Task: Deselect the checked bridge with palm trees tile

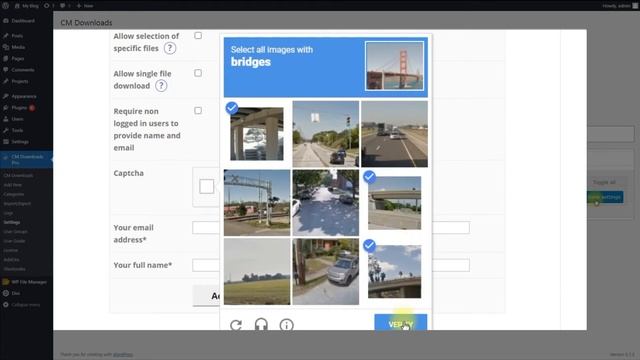Action: click(x=394, y=271)
